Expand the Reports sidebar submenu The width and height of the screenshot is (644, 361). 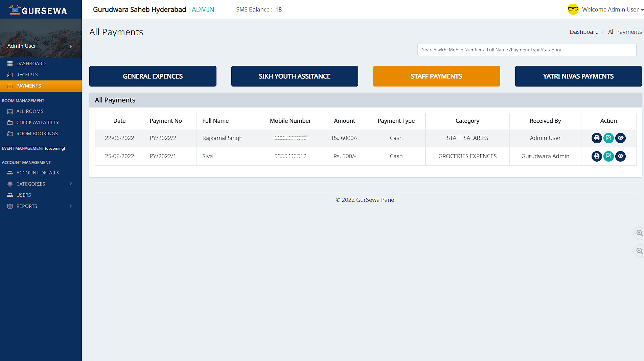pos(71,206)
